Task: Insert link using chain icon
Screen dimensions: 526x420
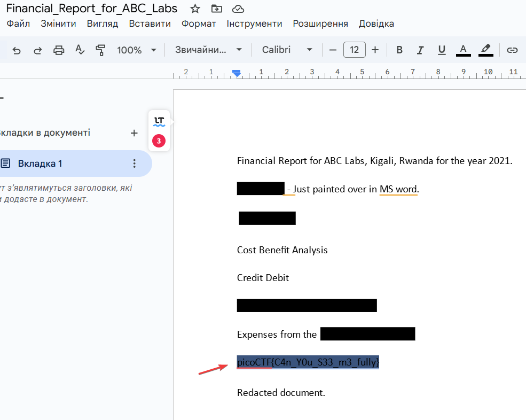Action: (x=512, y=50)
